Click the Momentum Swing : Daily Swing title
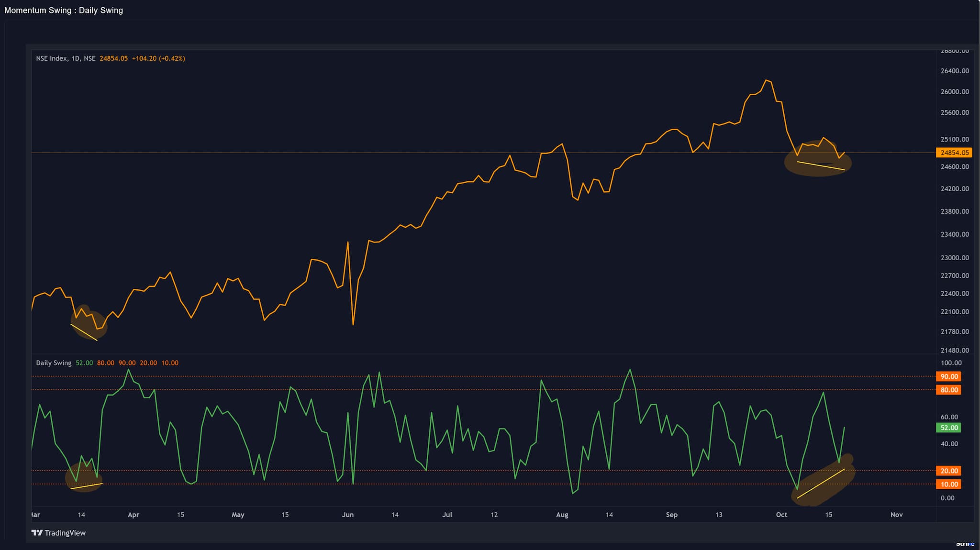980x550 pixels. tap(64, 10)
